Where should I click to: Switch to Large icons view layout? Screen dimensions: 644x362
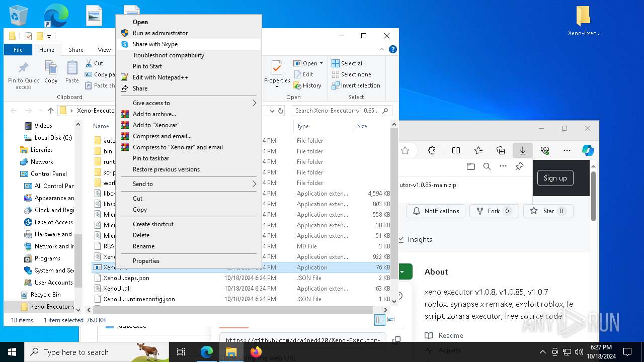(391, 320)
